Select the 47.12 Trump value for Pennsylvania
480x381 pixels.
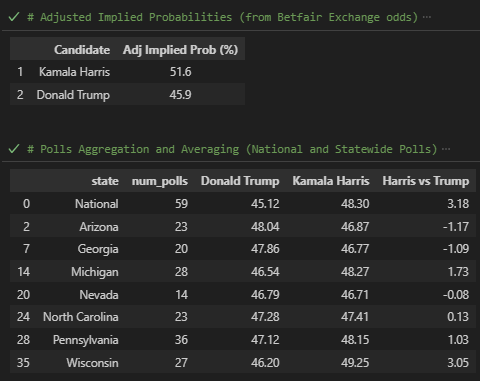[x=265, y=340]
